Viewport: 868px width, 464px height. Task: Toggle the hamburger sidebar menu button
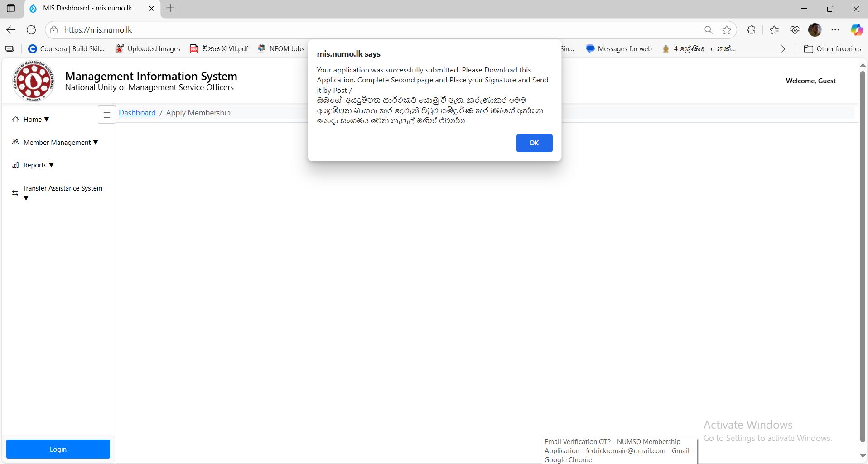[107, 115]
